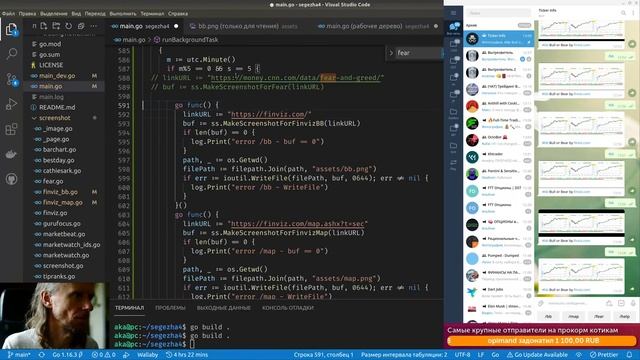Create a new file in Explorer toolbar

[44, 26]
